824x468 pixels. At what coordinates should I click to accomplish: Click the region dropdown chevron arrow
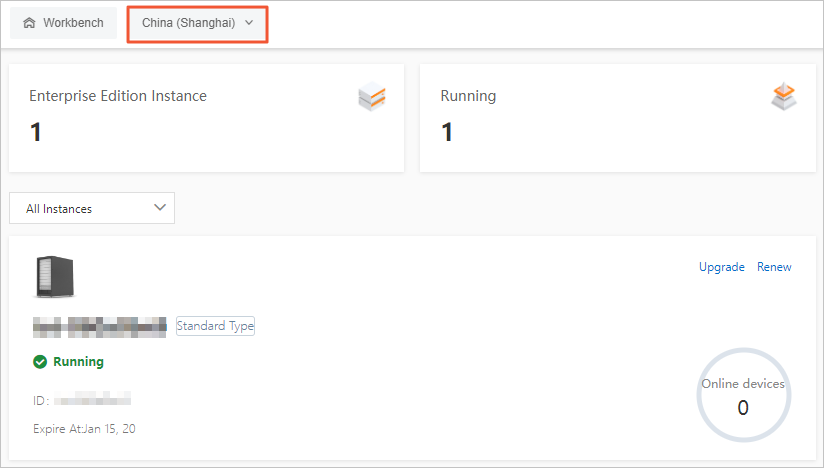[249, 23]
